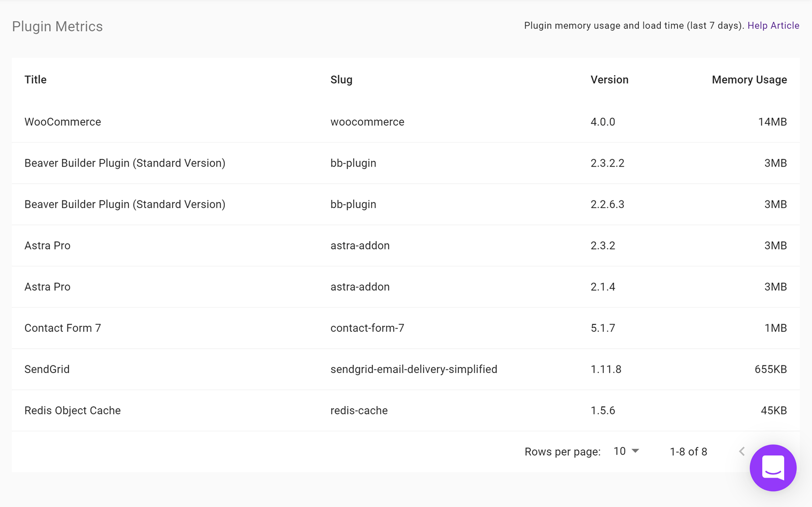Select the Redis Object Cache title cell
The width and height of the screenshot is (812, 507).
click(73, 411)
